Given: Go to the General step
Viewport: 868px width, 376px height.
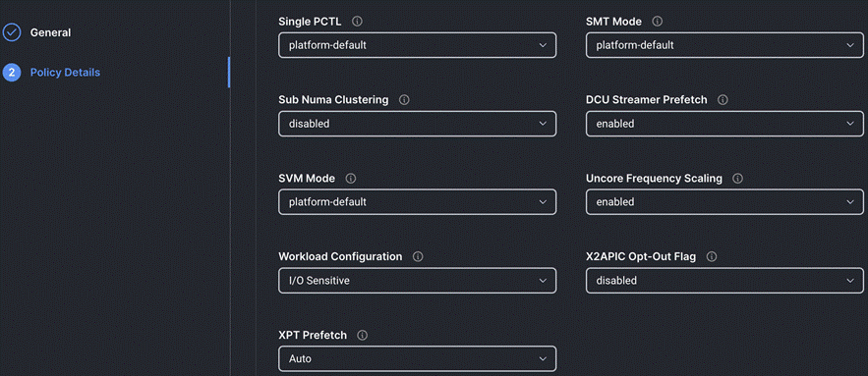Looking at the screenshot, I should point(50,32).
